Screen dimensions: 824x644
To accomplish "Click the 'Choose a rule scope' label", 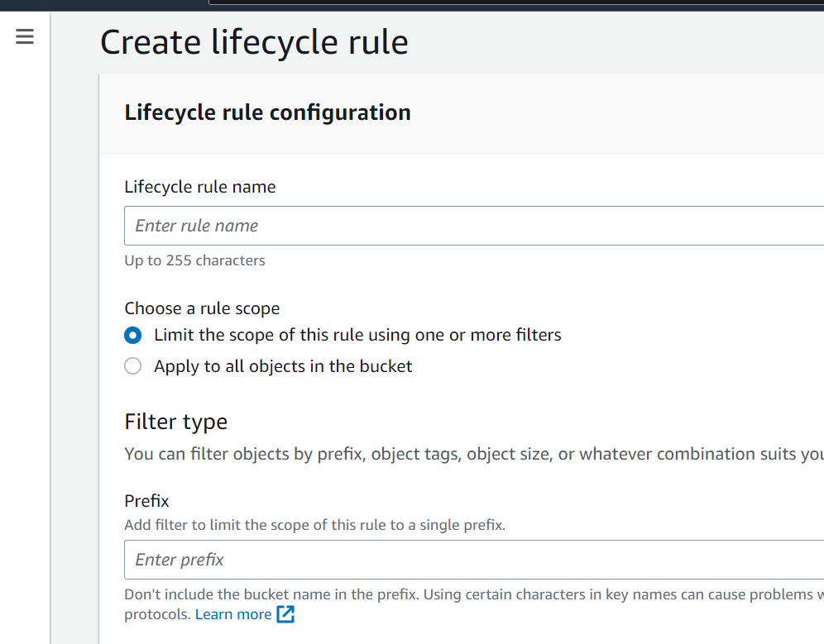I will (202, 308).
